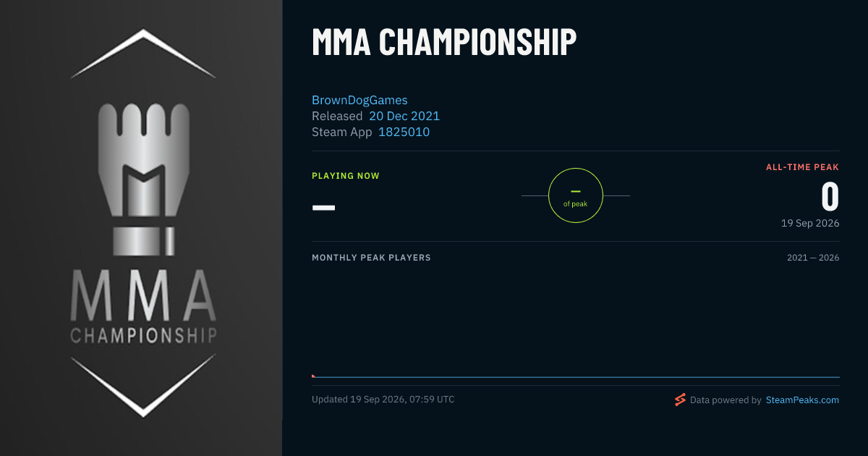The height and width of the screenshot is (456, 868).
Task: Click the MMA Championship fist logo
Action: (143, 179)
